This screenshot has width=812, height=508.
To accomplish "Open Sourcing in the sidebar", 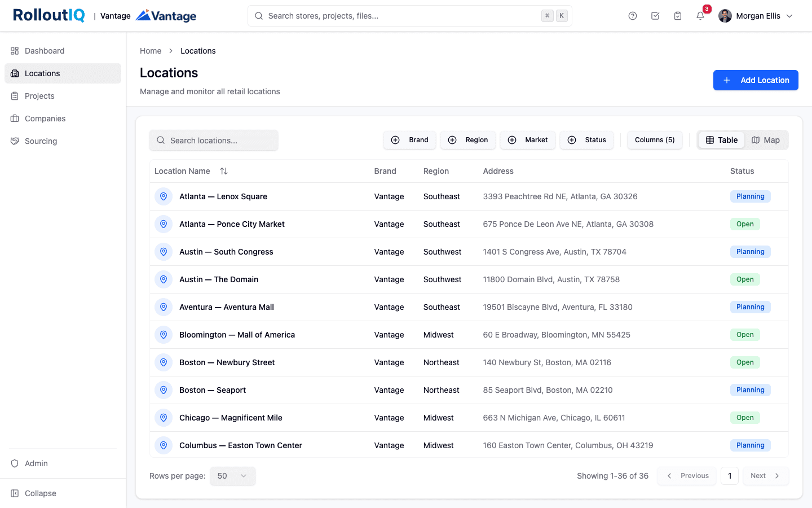I will click(x=63, y=141).
